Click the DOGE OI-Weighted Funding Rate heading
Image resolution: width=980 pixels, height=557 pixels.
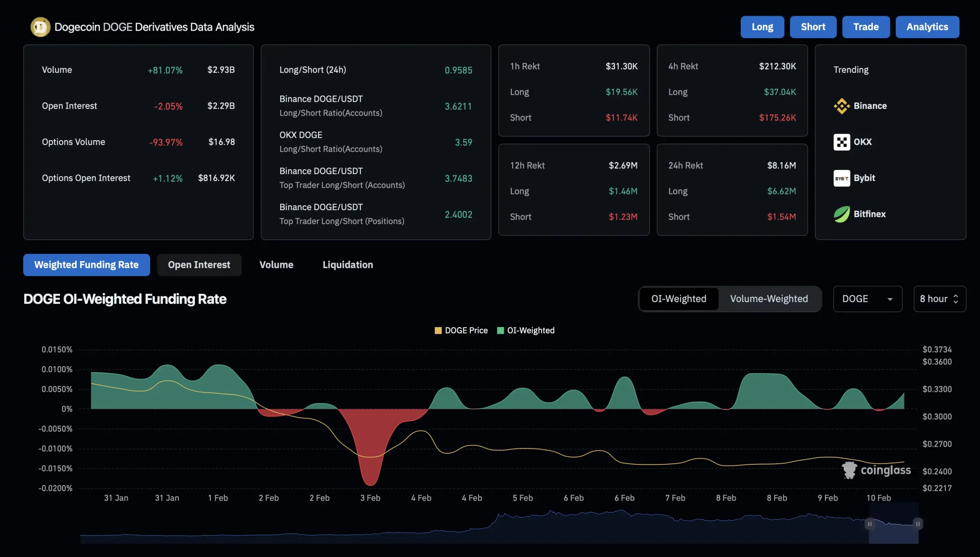pos(125,299)
